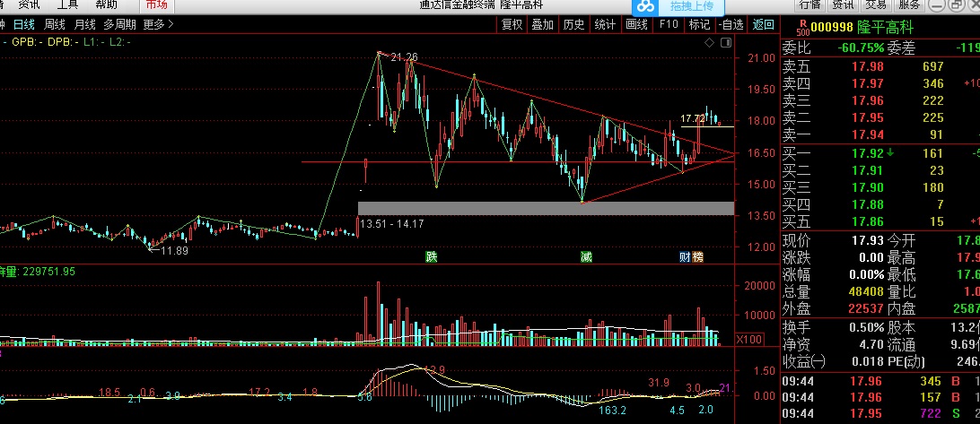The image size is (980, 424).
Task: Click the green 跌 event marker
Action: [432, 257]
